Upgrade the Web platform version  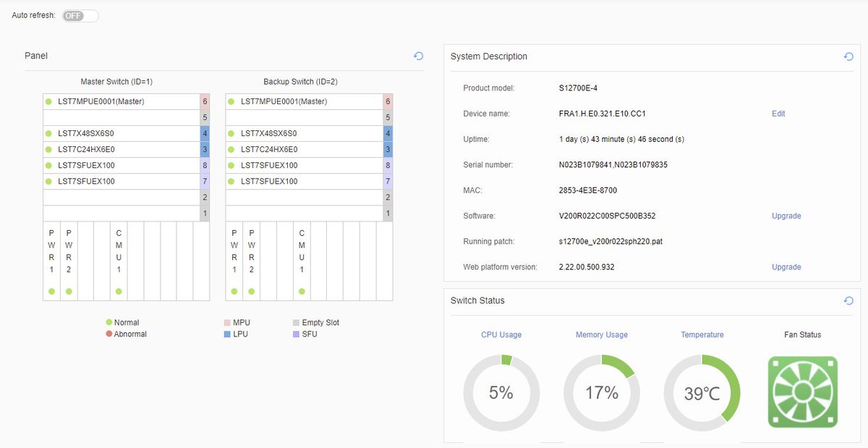tap(786, 267)
